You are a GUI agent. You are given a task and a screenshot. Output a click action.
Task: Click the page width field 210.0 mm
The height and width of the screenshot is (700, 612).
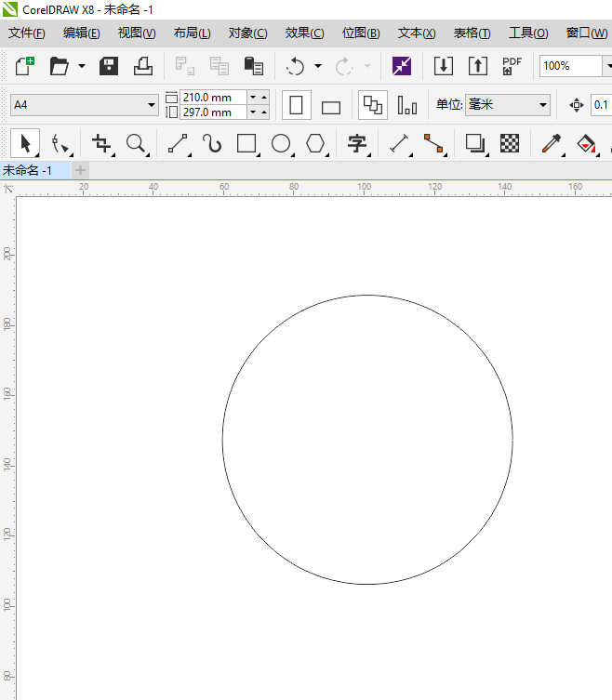pyautogui.click(x=212, y=98)
